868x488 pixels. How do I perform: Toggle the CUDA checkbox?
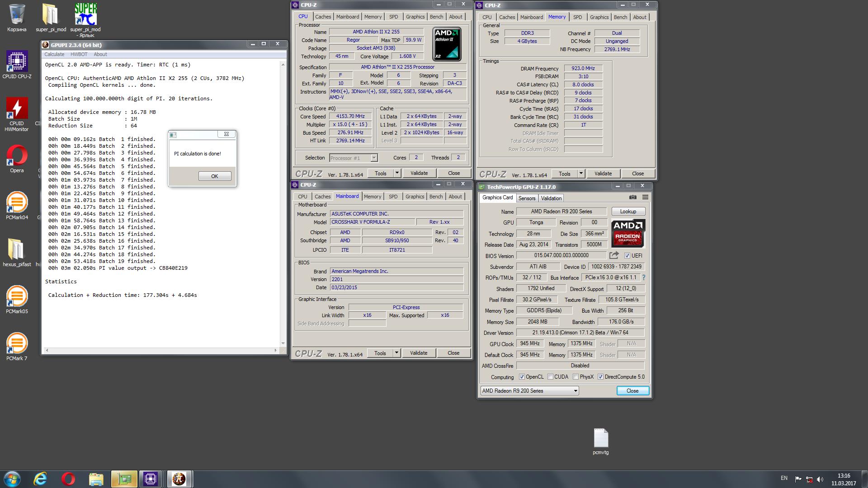pyautogui.click(x=550, y=377)
